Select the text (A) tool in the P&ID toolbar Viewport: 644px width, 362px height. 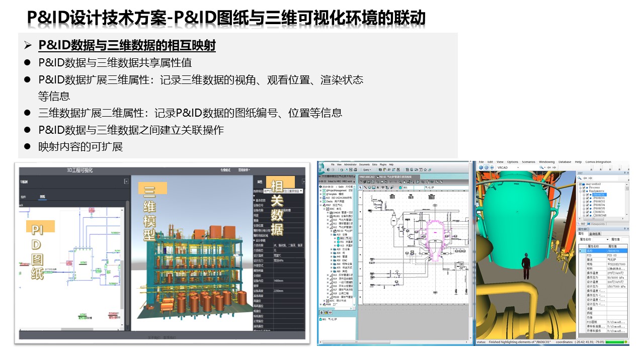[377, 187]
